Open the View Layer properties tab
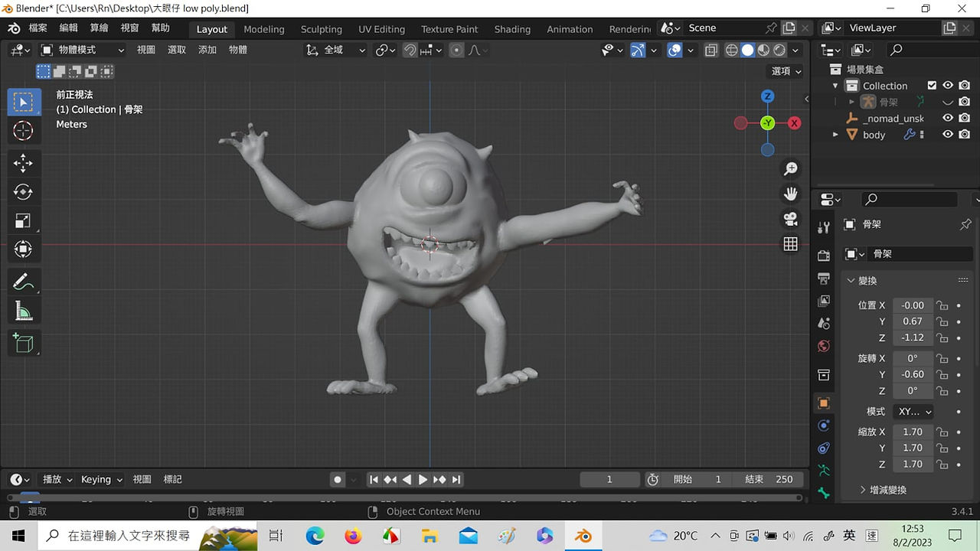980x551 pixels. 824,301
